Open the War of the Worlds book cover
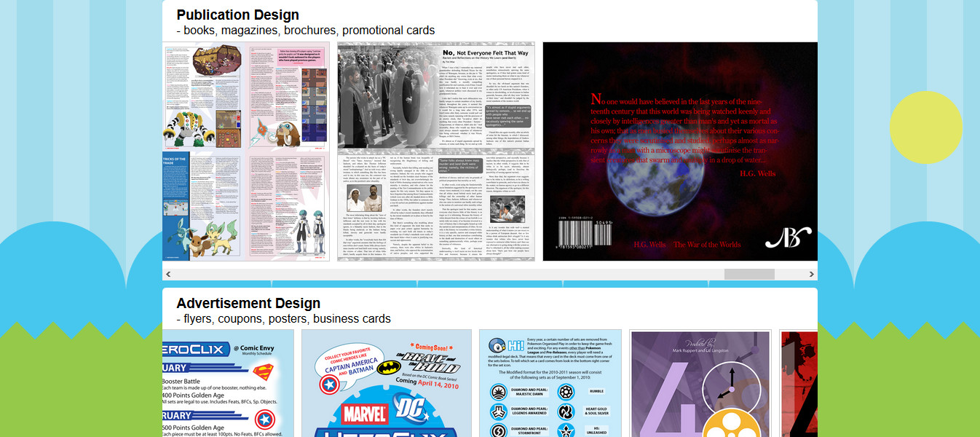The width and height of the screenshot is (980, 437). click(x=680, y=151)
